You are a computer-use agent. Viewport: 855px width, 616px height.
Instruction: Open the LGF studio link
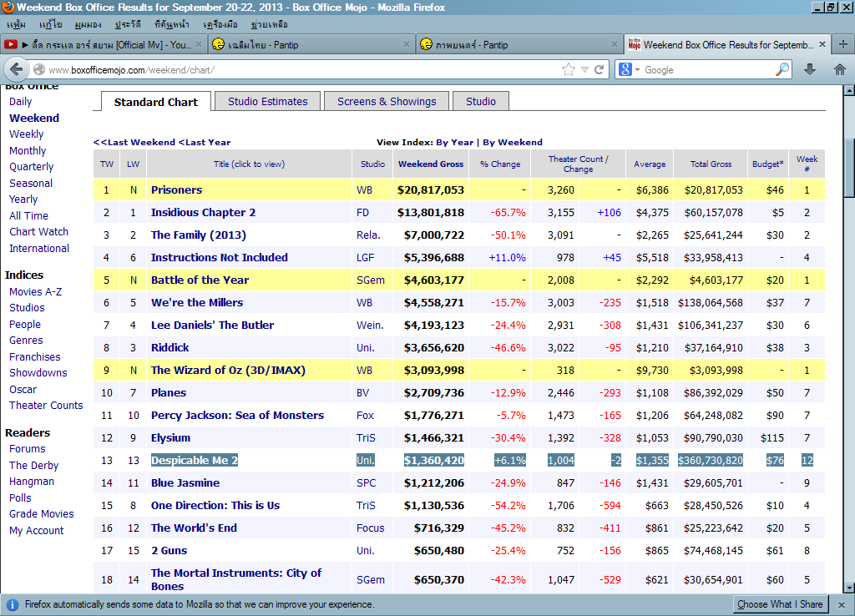(366, 258)
